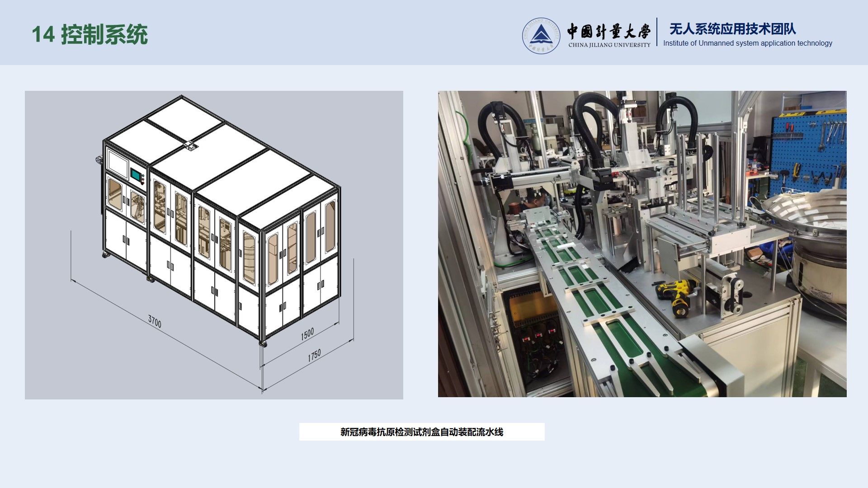Click the 1500 dimension label
This screenshot has height=488, width=868.
pyautogui.click(x=307, y=334)
